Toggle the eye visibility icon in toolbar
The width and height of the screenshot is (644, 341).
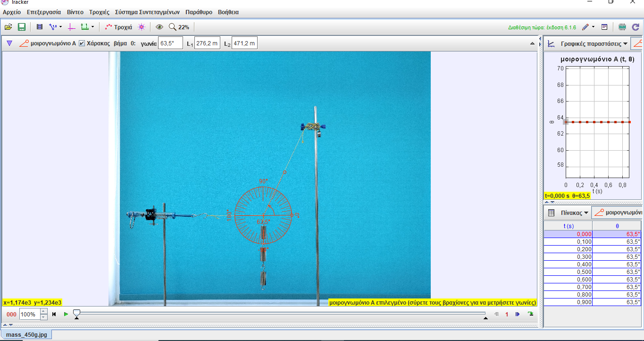pyautogui.click(x=159, y=27)
